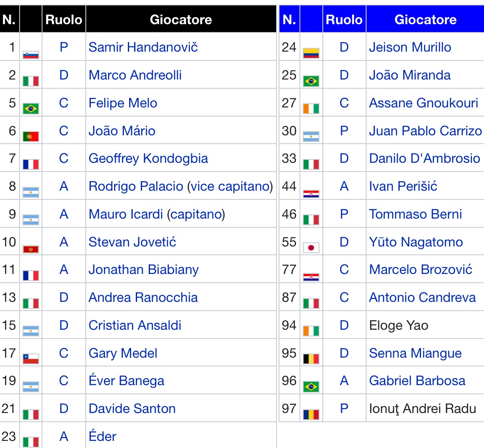Click the Chile flag next to Gary Medel
The height and width of the screenshot is (448, 484).
pos(31,358)
